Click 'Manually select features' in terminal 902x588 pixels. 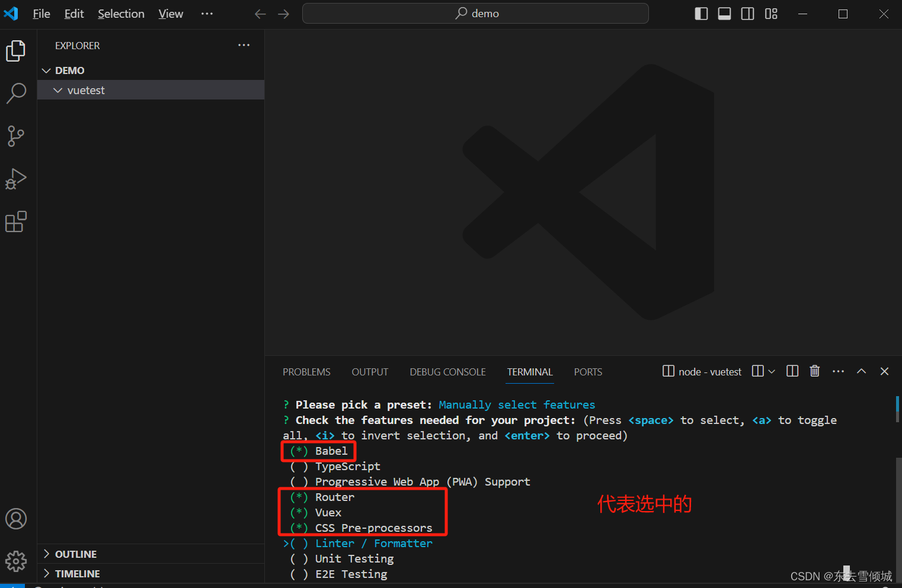[517, 405]
